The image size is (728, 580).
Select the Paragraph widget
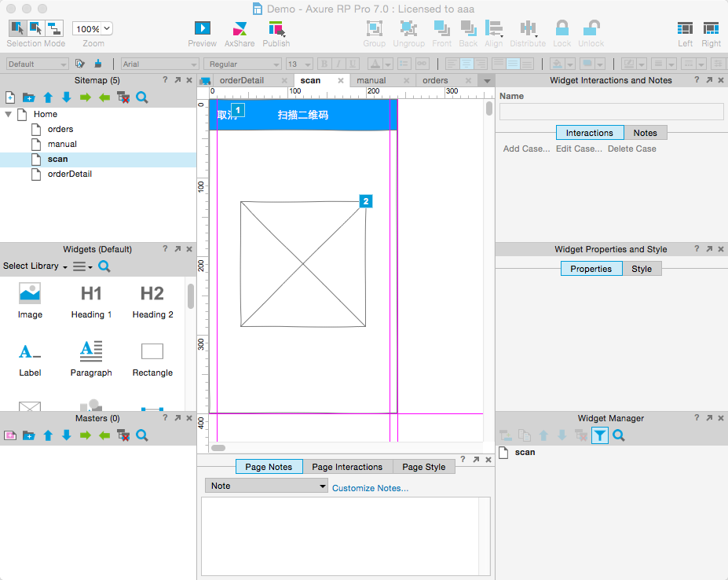tap(91, 359)
